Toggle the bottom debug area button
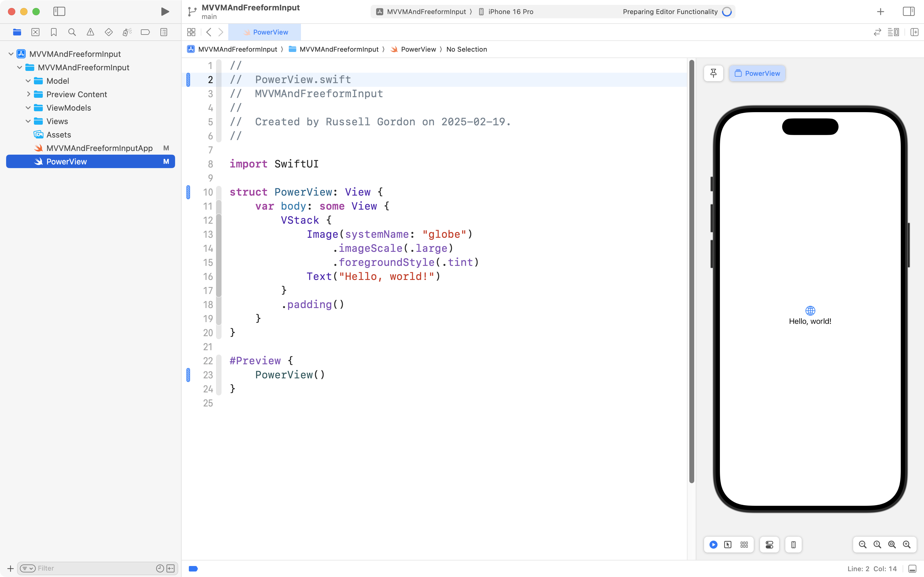The width and height of the screenshot is (924, 577). click(x=912, y=569)
